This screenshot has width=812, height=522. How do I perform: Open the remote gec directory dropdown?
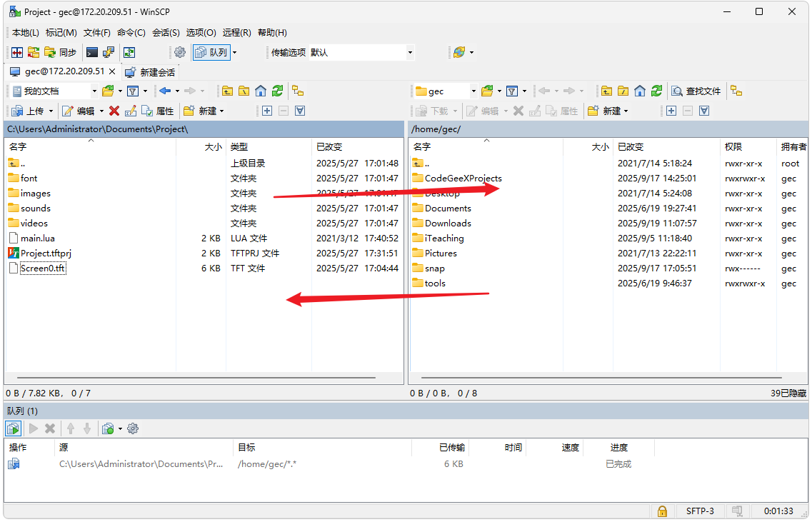(x=473, y=91)
